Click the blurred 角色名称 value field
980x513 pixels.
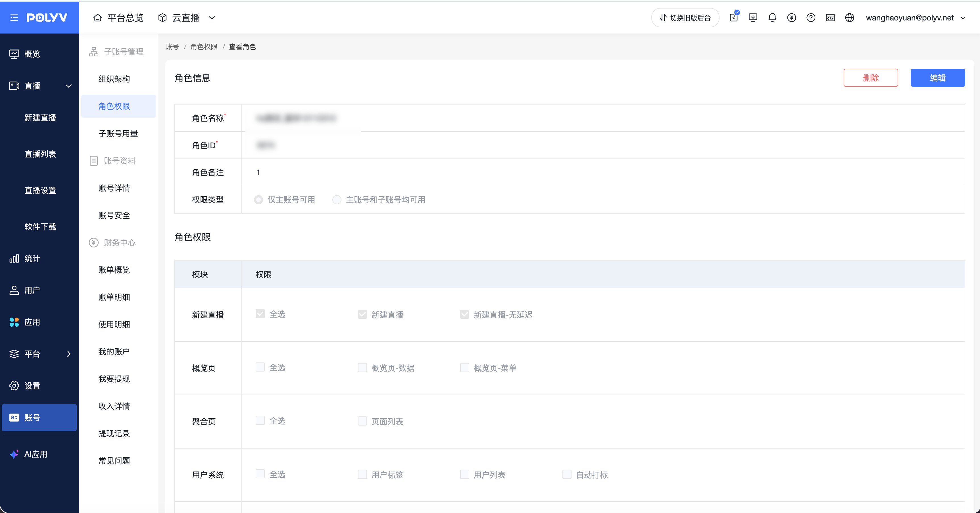296,118
